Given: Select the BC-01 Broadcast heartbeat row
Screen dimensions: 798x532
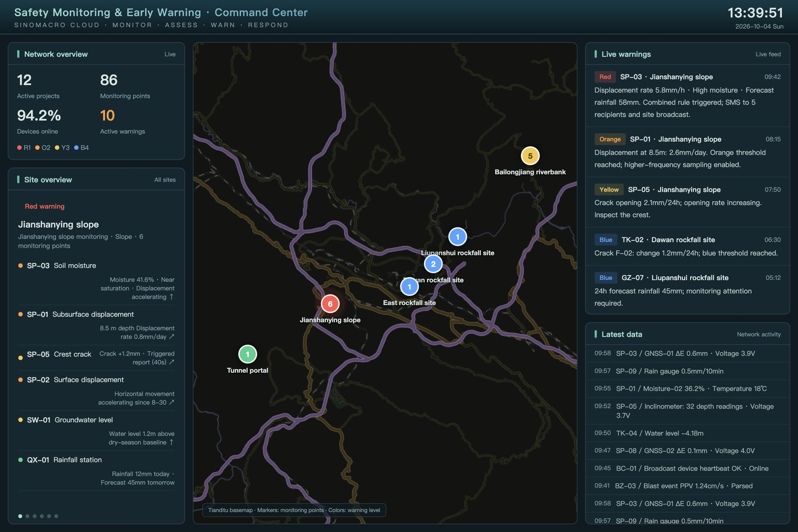Looking at the screenshot, I should pos(687,469).
